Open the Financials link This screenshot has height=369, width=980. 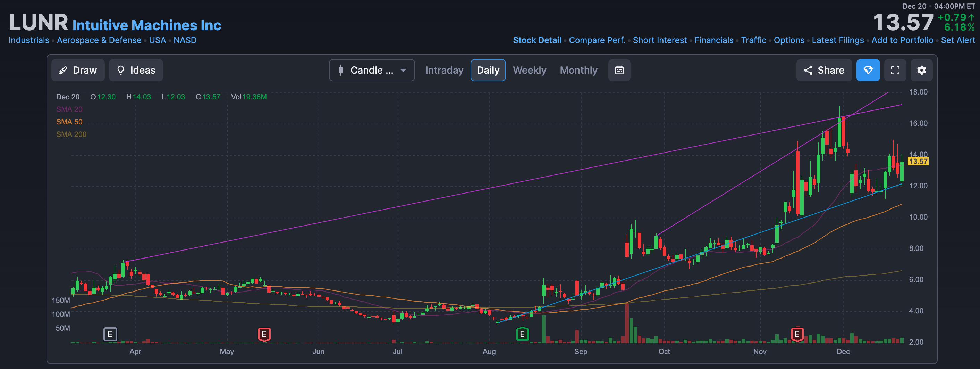tap(713, 40)
